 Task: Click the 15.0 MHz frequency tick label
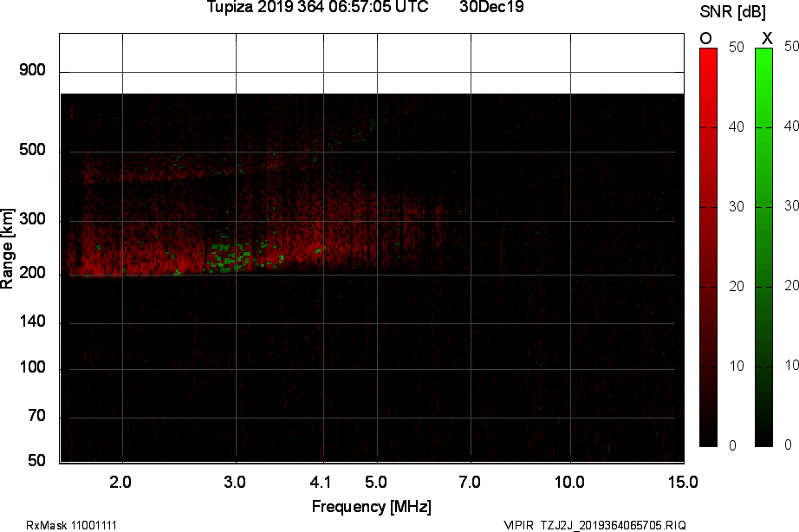click(x=684, y=482)
